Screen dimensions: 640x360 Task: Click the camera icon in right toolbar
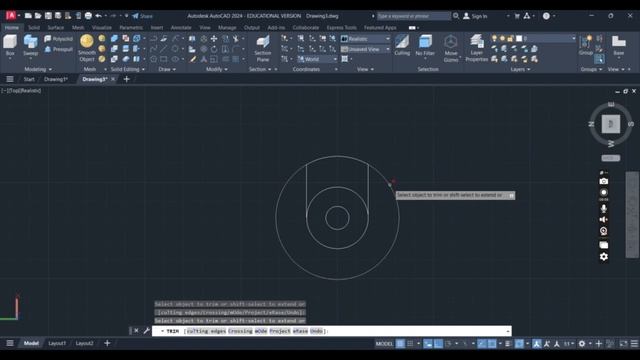604,181
